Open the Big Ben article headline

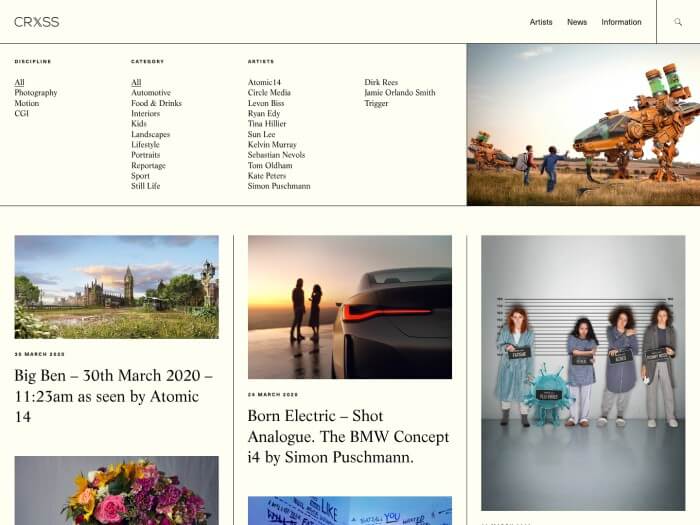(x=113, y=396)
